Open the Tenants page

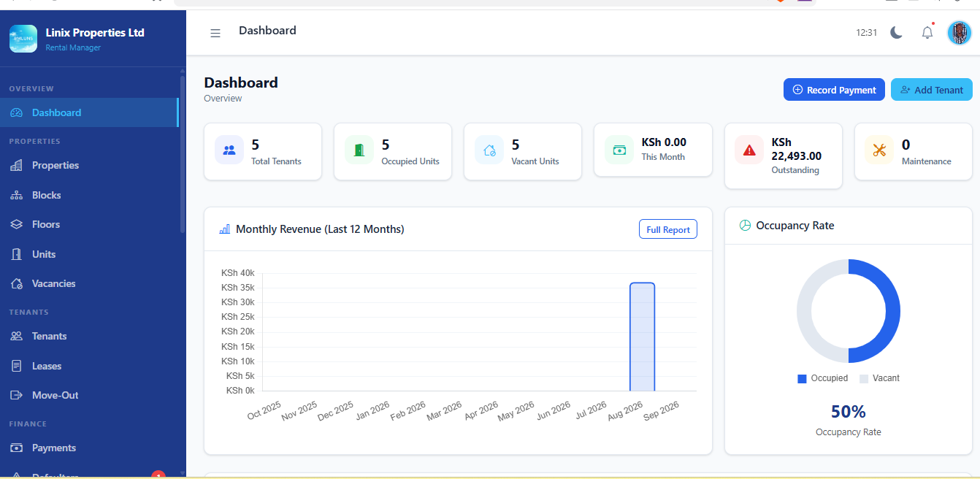pyautogui.click(x=89, y=336)
